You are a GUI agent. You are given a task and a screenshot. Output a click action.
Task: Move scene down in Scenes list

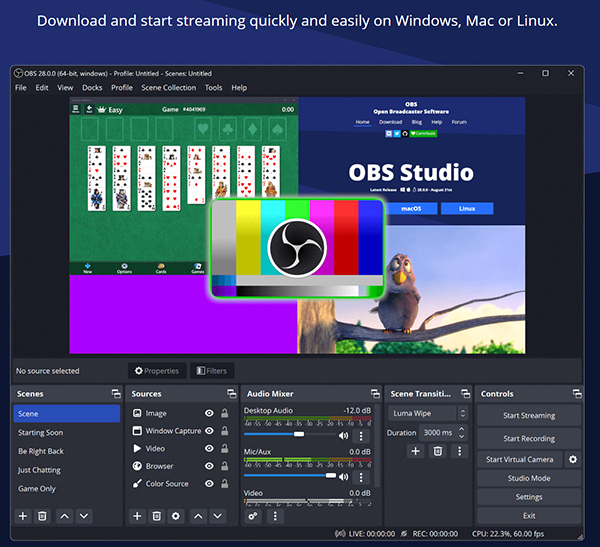[84, 516]
